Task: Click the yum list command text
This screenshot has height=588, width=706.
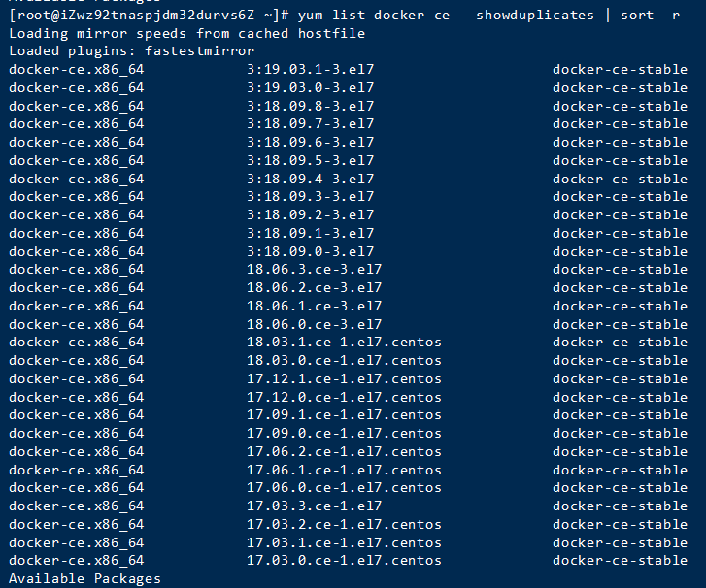Action: point(488,16)
